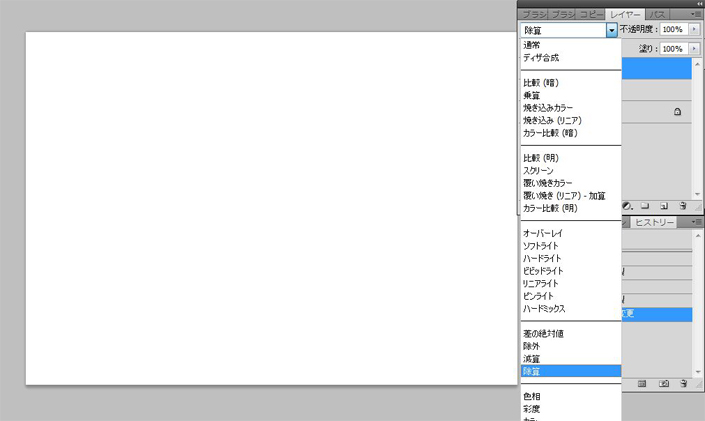Open the History panel options menu icon

(x=696, y=222)
